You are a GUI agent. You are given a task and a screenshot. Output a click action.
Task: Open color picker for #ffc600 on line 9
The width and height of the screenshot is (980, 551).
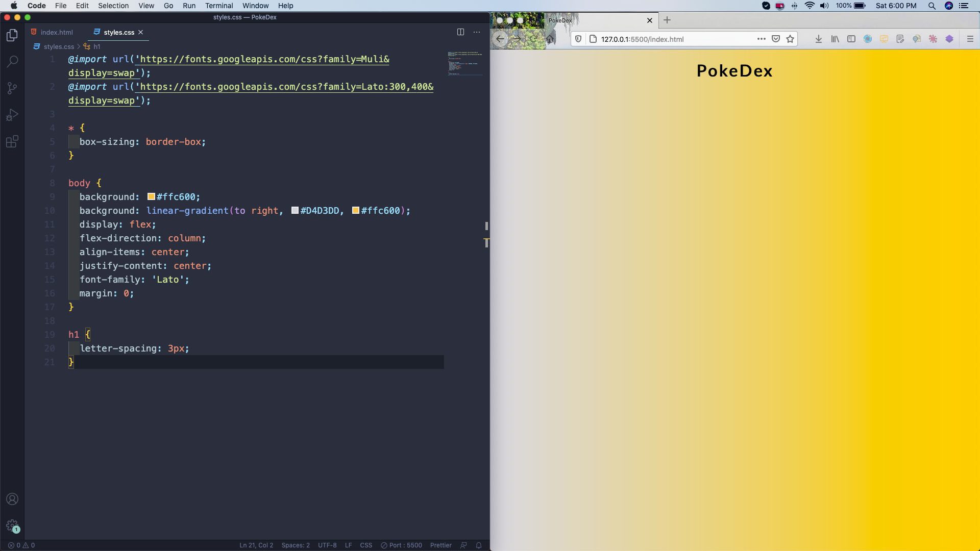[151, 196]
